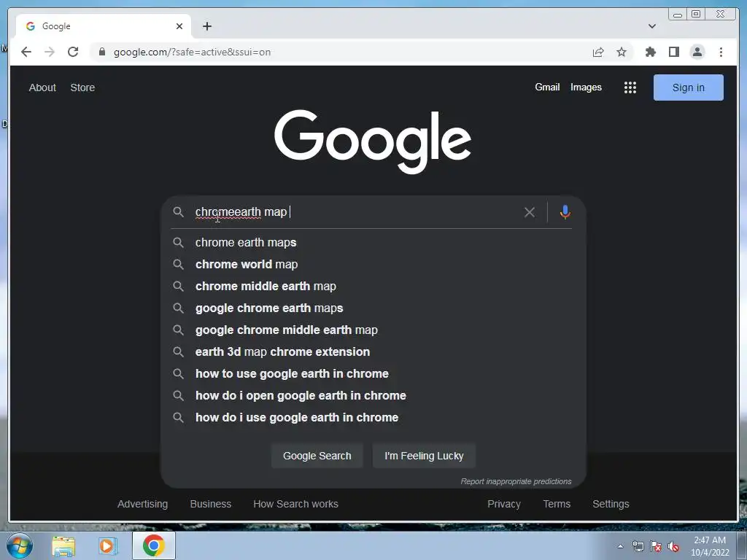Choose the 'google chrome earth maps' suggestion
Image resolution: width=747 pixels, height=560 pixels.
[373, 308]
